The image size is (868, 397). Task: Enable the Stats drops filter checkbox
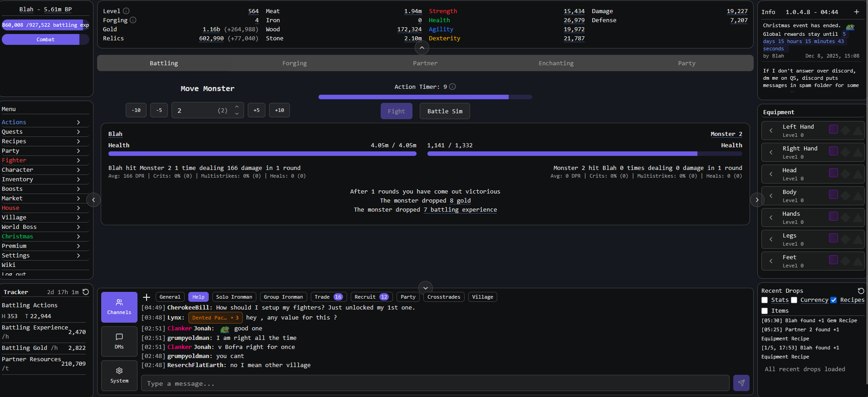[x=765, y=300]
